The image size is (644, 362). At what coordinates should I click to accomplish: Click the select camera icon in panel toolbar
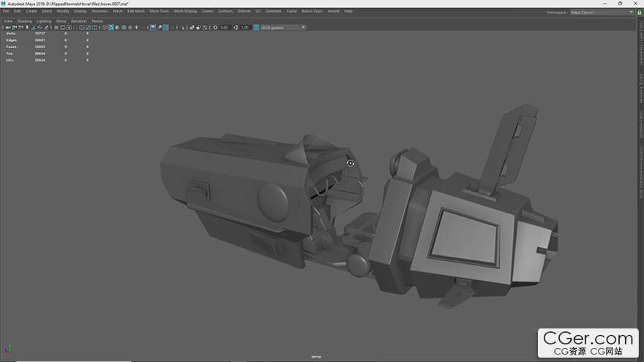pyautogui.click(x=7, y=27)
